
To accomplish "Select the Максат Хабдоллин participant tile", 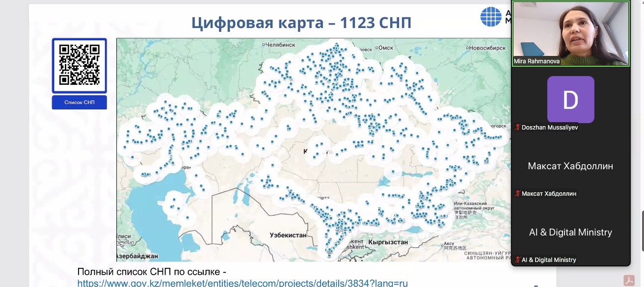I will pos(570,166).
